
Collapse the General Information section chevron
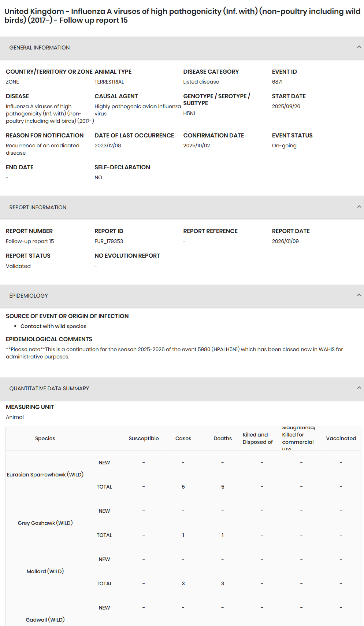click(x=359, y=47)
